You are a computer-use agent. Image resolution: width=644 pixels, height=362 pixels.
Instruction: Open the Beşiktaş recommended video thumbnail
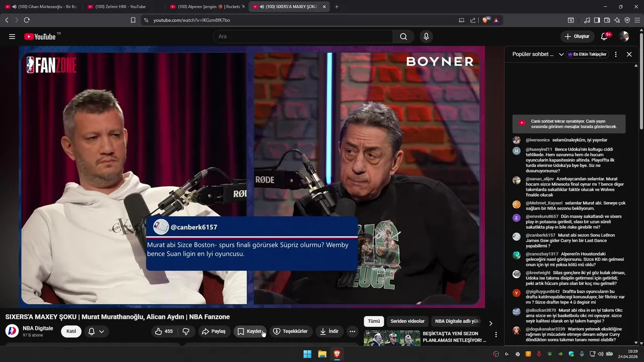[x=392, y=338]
